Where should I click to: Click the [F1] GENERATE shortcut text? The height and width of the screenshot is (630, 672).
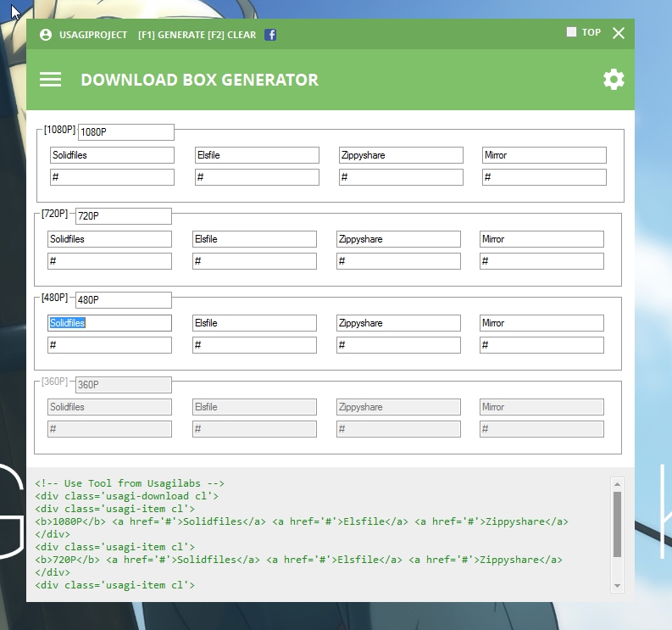(x=171, y=35)
